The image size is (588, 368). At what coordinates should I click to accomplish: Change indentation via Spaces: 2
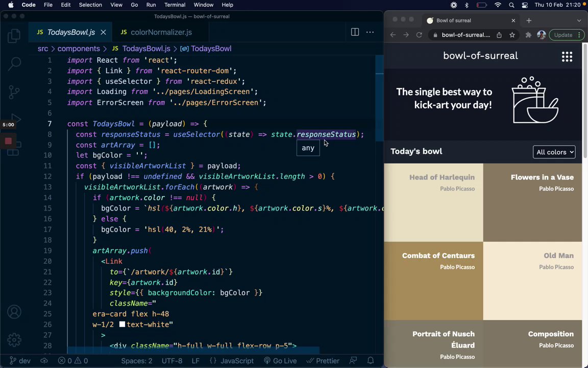click(x=137, y=361)
